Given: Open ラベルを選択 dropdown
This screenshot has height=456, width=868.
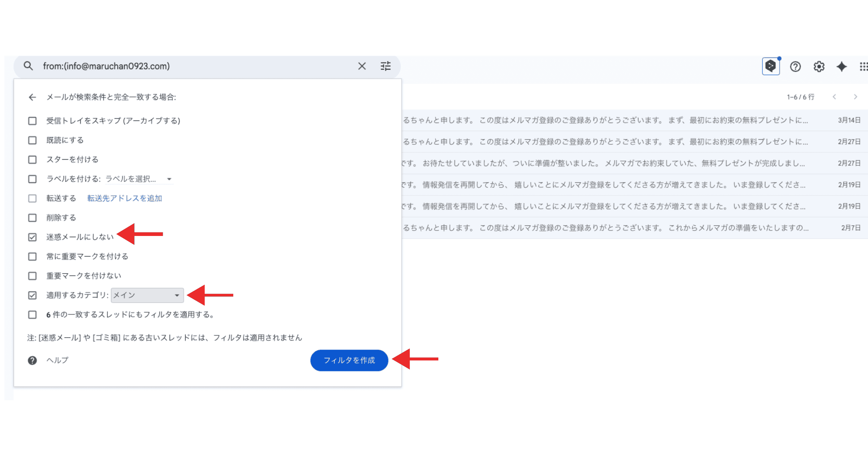Looking at the screenshot, I should pos(139,179).
